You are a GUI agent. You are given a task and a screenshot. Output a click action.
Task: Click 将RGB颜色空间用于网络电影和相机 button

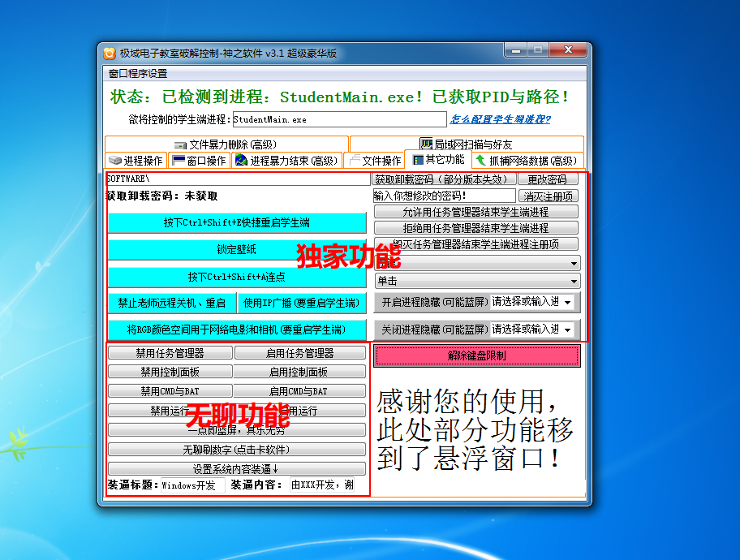pyautogui.click(x=237, y=330)
